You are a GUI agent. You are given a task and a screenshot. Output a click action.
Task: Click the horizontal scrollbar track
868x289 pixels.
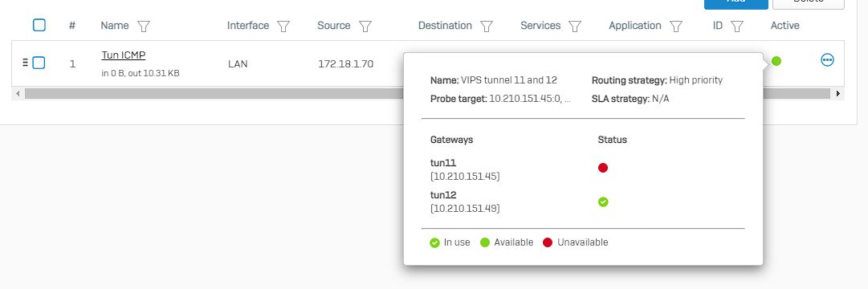214,94
